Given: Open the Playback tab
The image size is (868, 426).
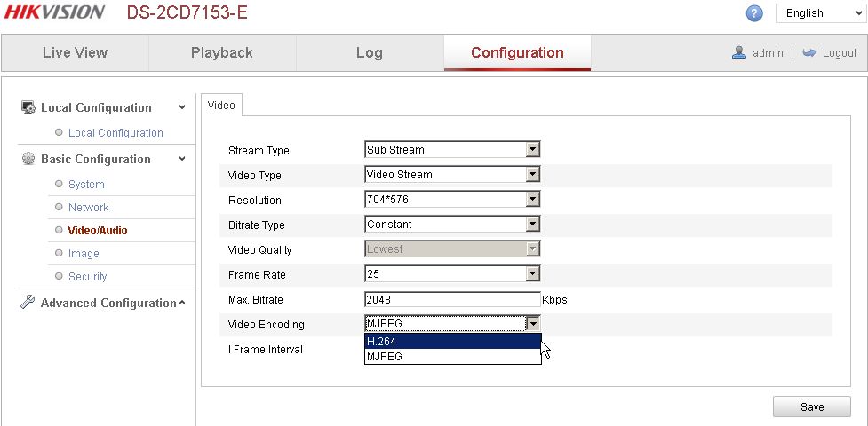Looking at the screenshot, I should 222,52.
